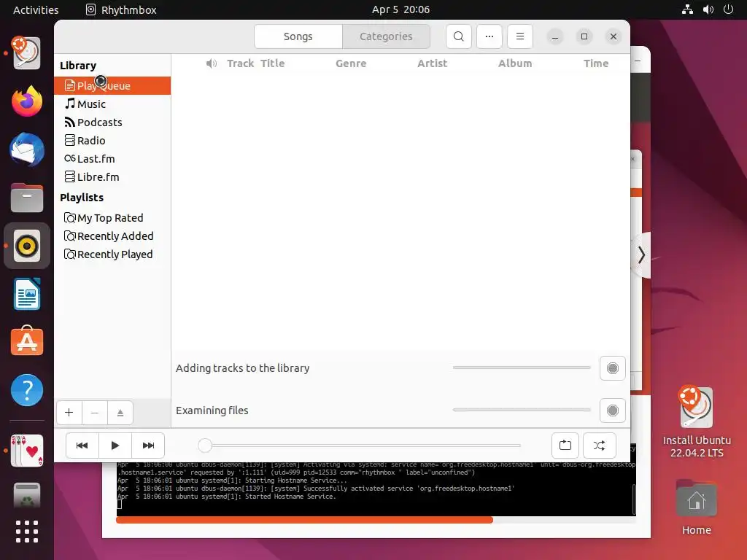Click the Podcasts feed icon
Viewport: 747px width, 560px height.
[70, 122]
